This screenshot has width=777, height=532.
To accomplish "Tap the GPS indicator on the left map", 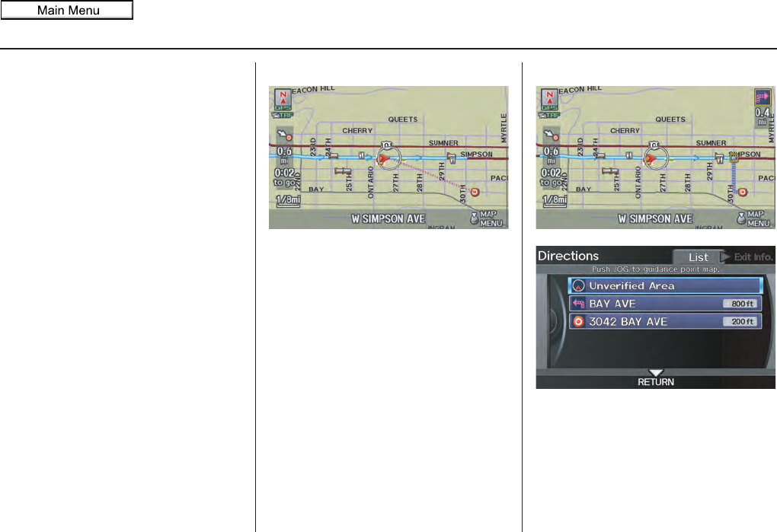I will coord(283,108).
